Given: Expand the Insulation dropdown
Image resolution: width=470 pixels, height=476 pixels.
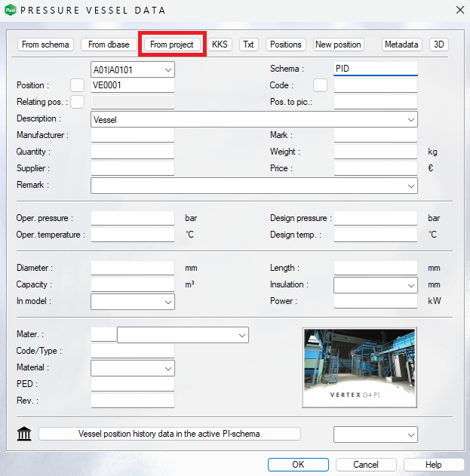Looking at the screenshot, I should point(376,285).
